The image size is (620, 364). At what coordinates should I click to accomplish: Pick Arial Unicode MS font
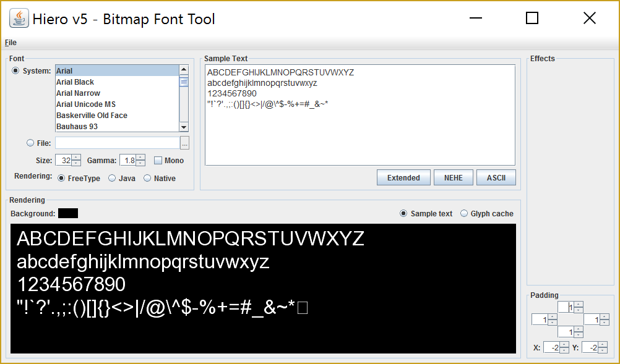click(117, 104)
